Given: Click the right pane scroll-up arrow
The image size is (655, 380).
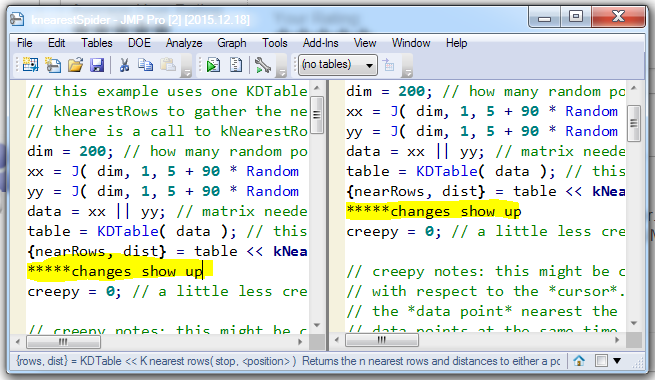Looking at the screenshot, I should click(x=634, y=88).
